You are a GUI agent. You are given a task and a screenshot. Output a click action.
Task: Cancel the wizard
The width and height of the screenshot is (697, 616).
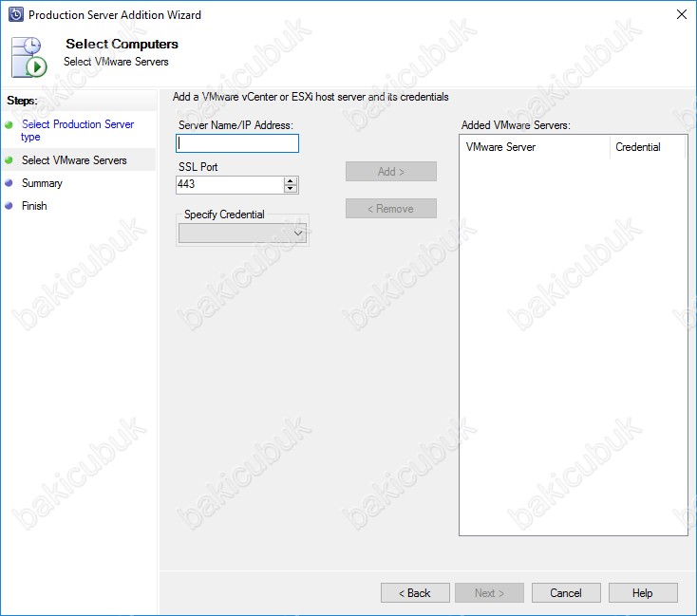(x=566, y=593)
